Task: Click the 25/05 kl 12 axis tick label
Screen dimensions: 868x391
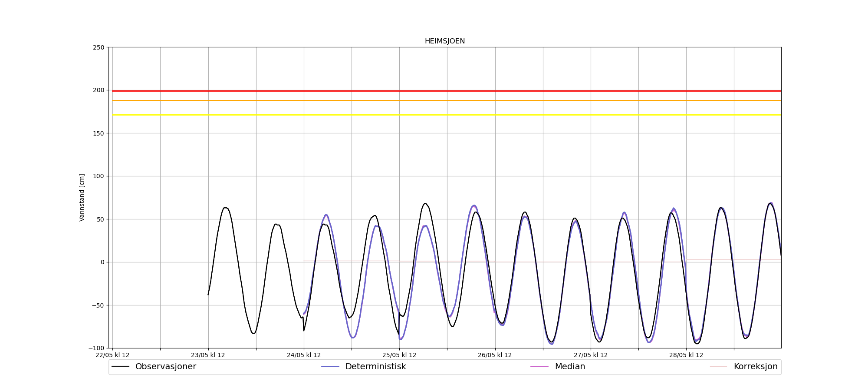Action: [399, 355]
